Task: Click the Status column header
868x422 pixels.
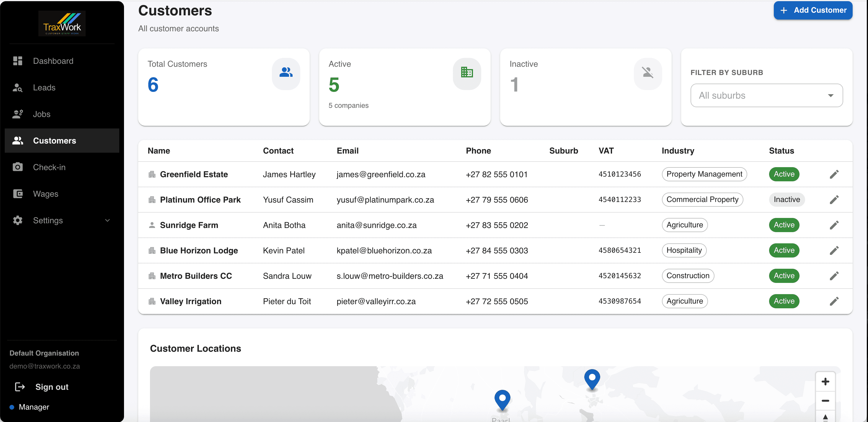Action: [x=781, y=151]
